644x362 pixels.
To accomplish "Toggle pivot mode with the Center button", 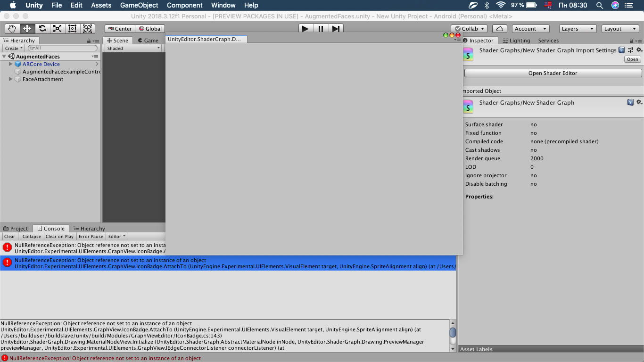I will pos(119,29).
